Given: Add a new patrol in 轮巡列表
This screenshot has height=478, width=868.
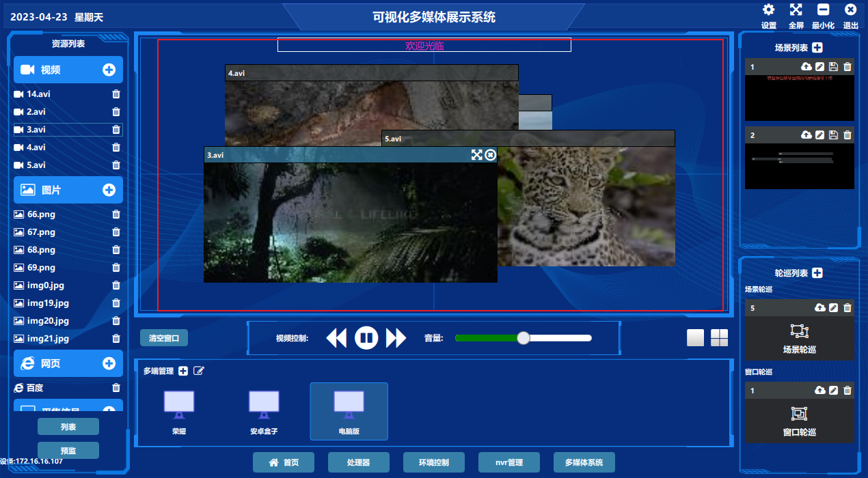Looking at the screenshot, I should 817,273.
